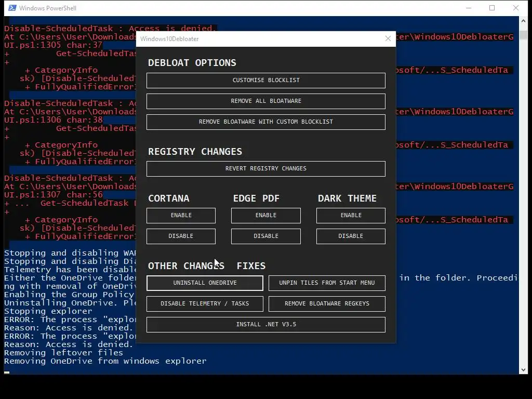Click Disable Telemetry / Tasks

pyautogui.click(x=205, y=303)
